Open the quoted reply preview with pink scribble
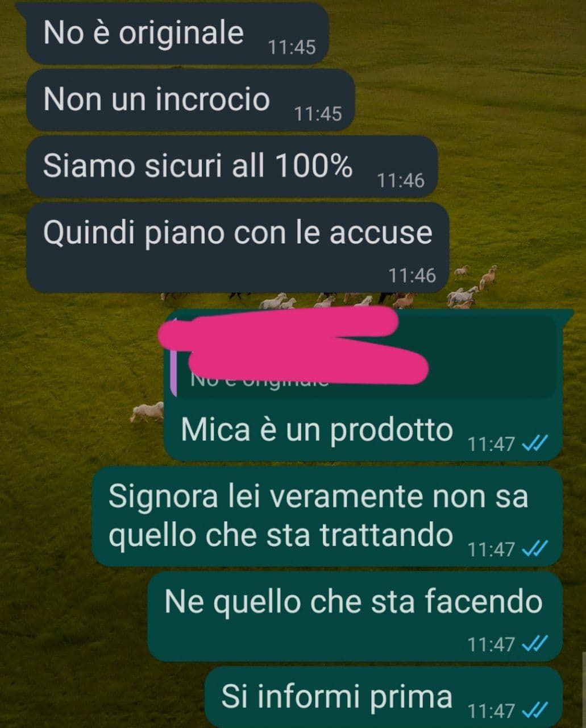The width and height of the screenshot is (586, 728). (365, 357)
